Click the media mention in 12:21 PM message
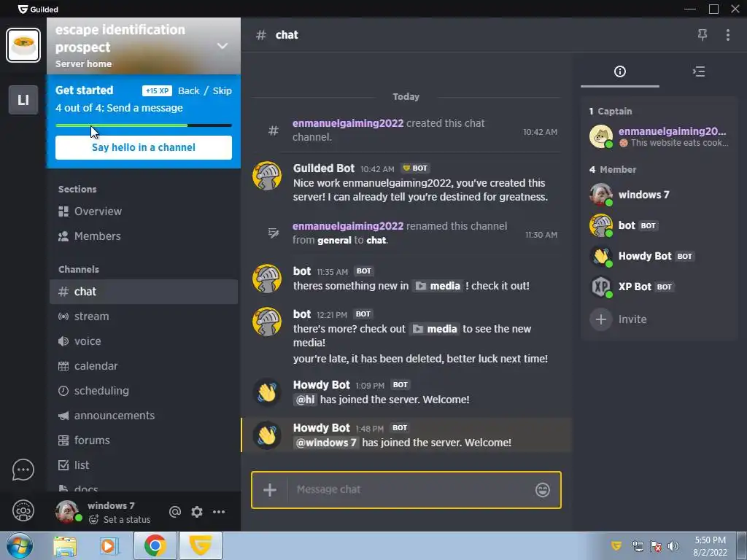The image size is (747, 560). click(x=435, y=329)
